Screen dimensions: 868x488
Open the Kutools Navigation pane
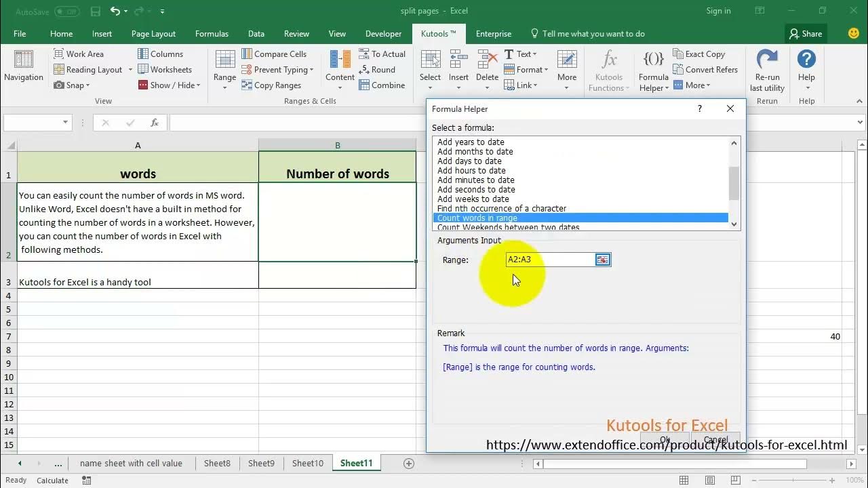pyautogui.click(x=24, y=66)
